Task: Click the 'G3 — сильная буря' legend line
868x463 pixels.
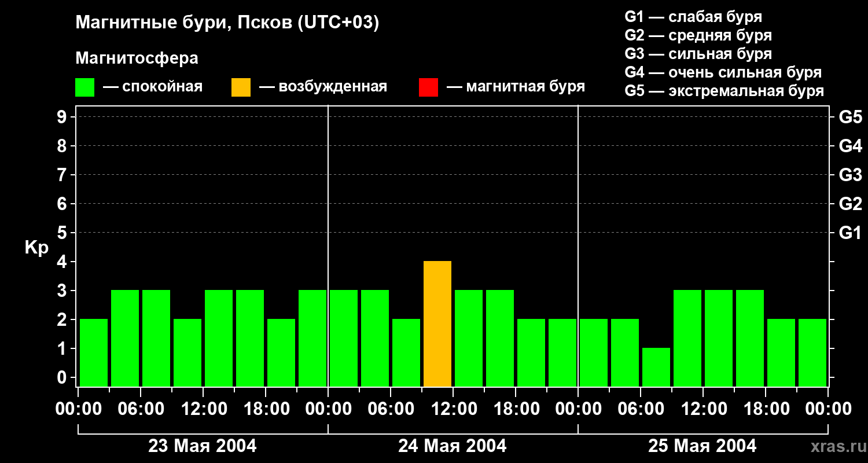Action: pyautogui.click(x=698, y=54)
